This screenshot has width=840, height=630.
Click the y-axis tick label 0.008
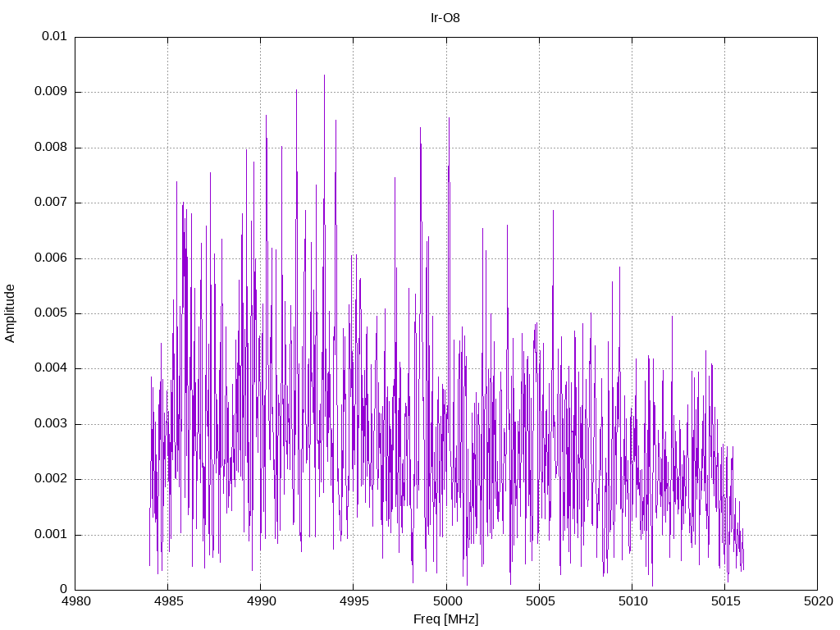click(51, 148)
